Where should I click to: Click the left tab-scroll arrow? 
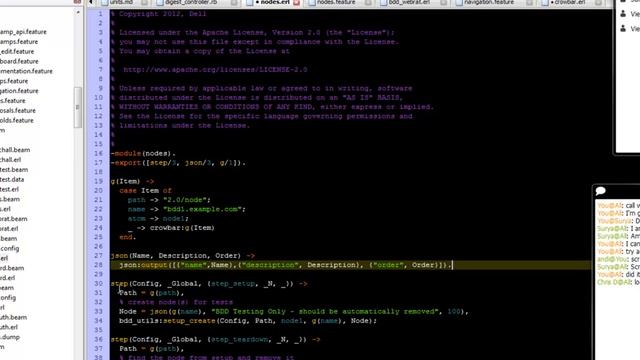tap(91, 2)
